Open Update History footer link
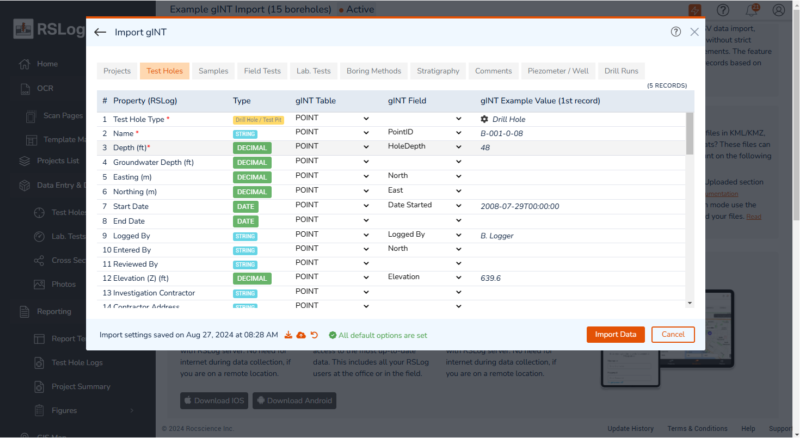 tap(630, 428)
